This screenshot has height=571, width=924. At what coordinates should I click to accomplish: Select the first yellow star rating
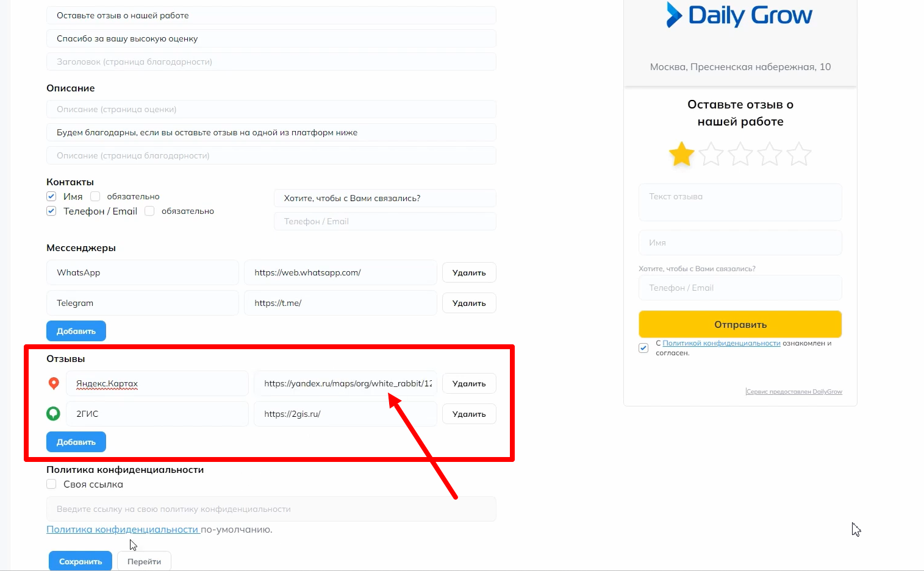pos(681,154)
